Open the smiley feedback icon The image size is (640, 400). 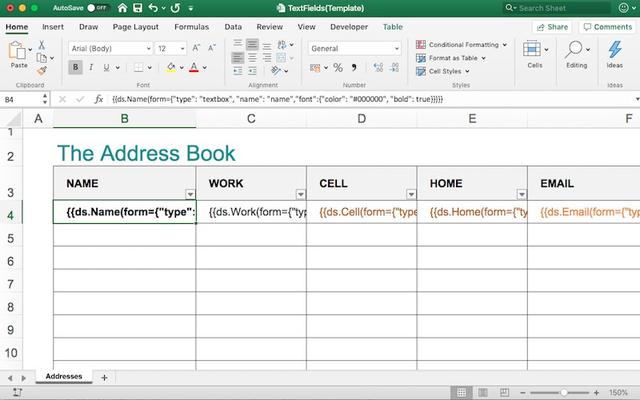point(623,8)
